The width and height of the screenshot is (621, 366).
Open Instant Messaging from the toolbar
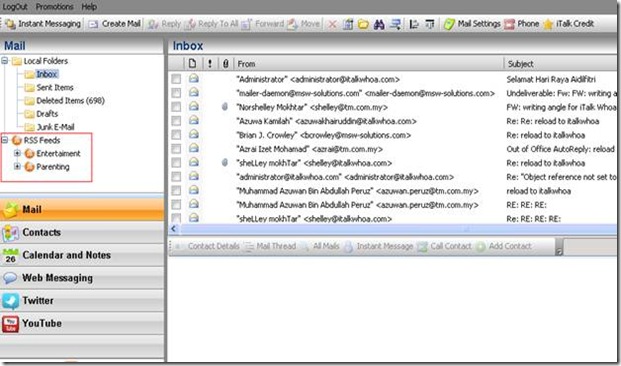pyautogui.click(x=43, y=24)
